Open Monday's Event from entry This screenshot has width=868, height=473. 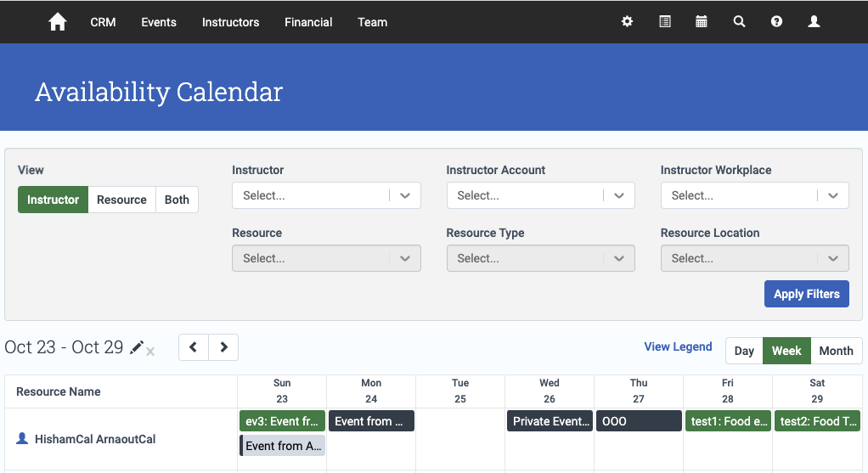point(371,421)
